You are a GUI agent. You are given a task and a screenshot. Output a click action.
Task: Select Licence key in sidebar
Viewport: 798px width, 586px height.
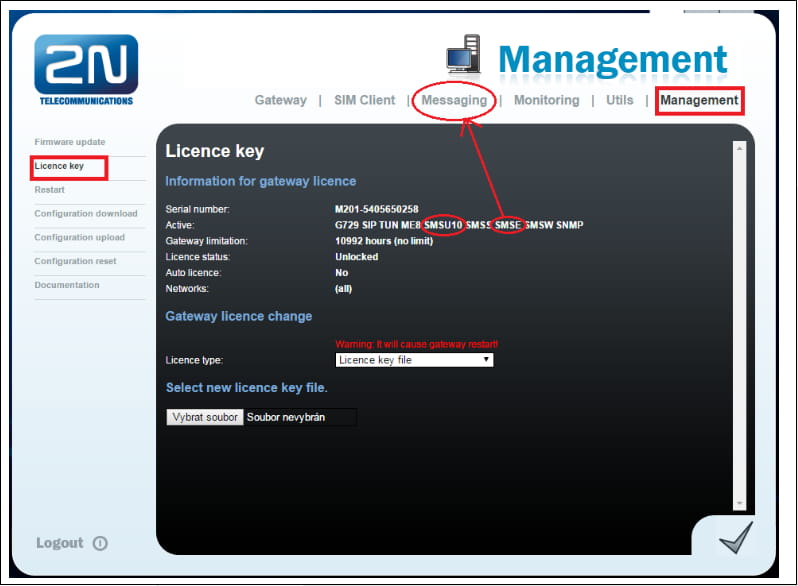[x=59, y=166]
